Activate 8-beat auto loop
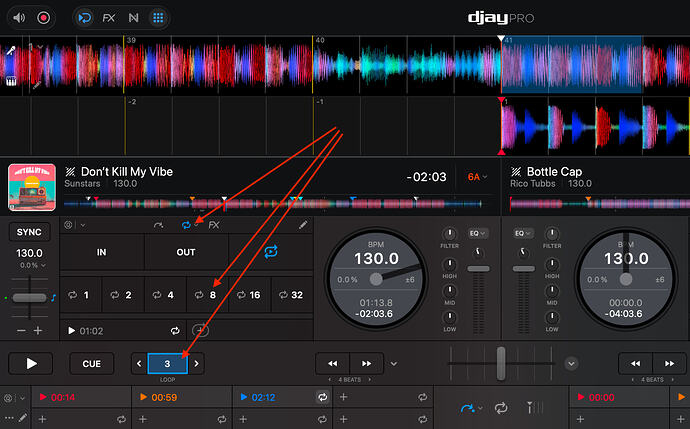The width and height of the screenshot is (690, 429). 206,295
